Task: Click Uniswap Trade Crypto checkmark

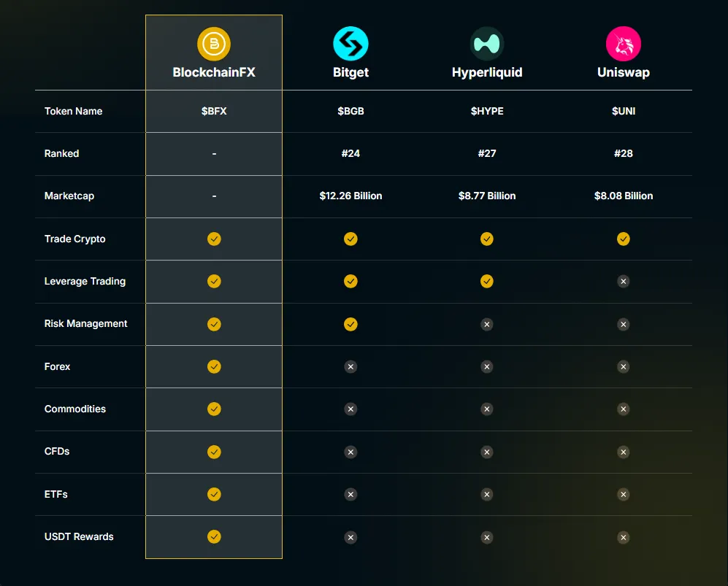Action: point(623,239)
